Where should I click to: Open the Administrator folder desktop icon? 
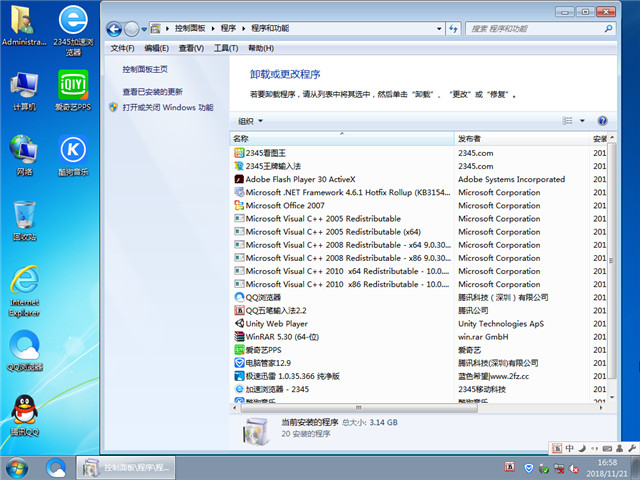[x=24, y=25]
